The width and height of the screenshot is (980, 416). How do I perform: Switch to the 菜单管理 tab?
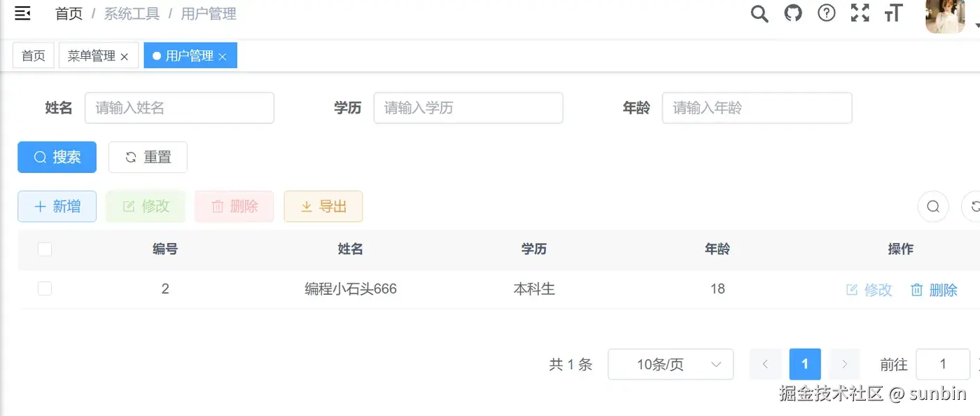pos(91,56)
